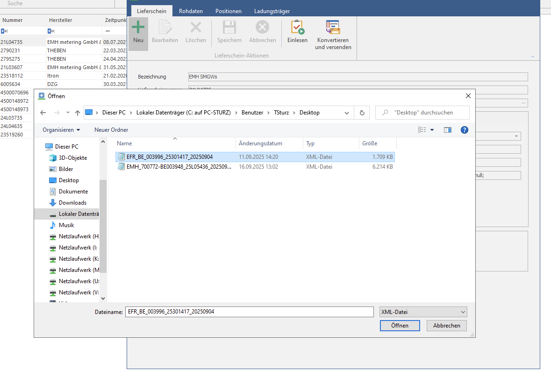Expand the Organisieren menu
Screen dimensions: 551x392
tap(61, 130)
